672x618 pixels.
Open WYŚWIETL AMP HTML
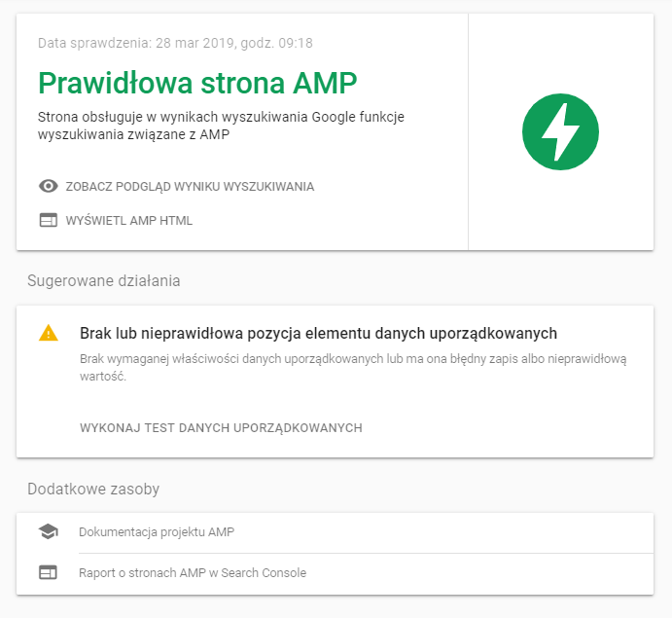click(128, 220)
